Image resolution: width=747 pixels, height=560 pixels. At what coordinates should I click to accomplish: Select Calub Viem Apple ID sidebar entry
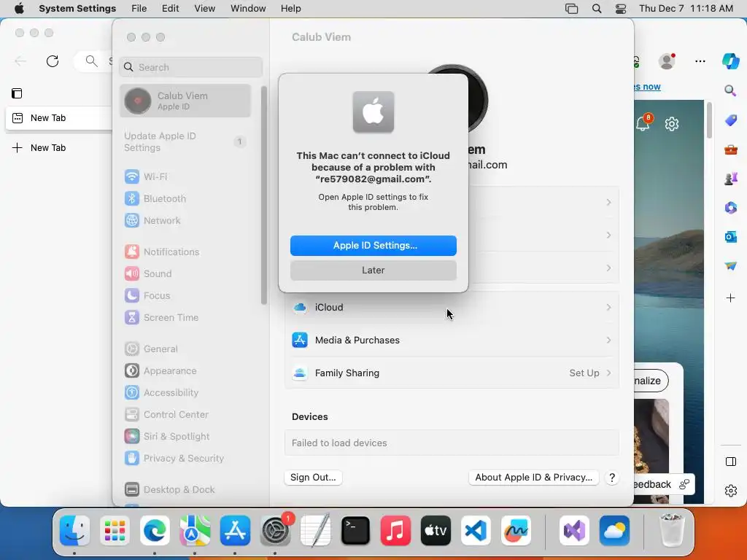click(185, 101)
